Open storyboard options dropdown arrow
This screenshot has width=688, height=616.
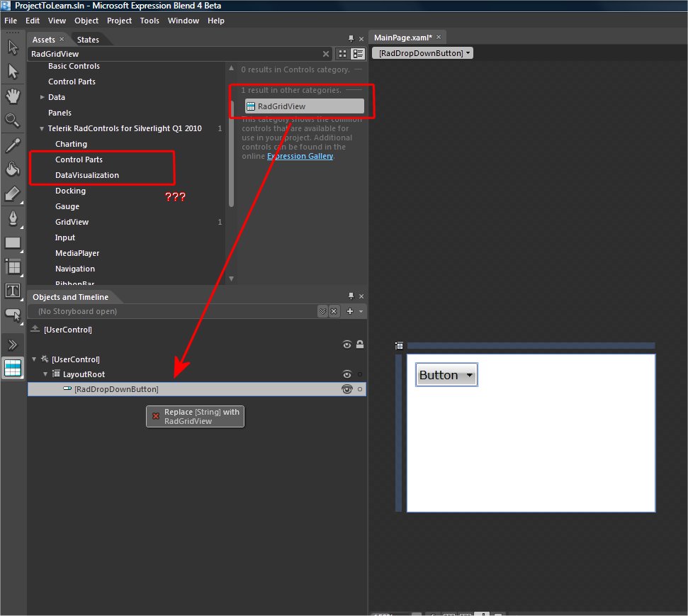click(x=361, y=311)
